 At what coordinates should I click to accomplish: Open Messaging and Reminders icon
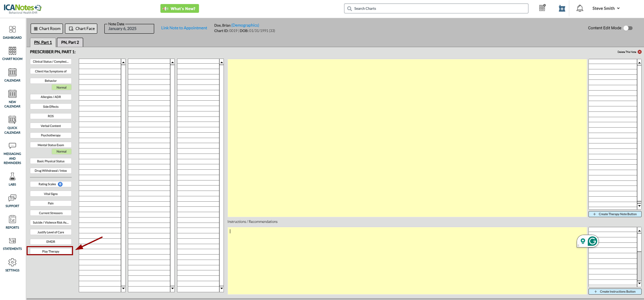(x=12, y=146)
